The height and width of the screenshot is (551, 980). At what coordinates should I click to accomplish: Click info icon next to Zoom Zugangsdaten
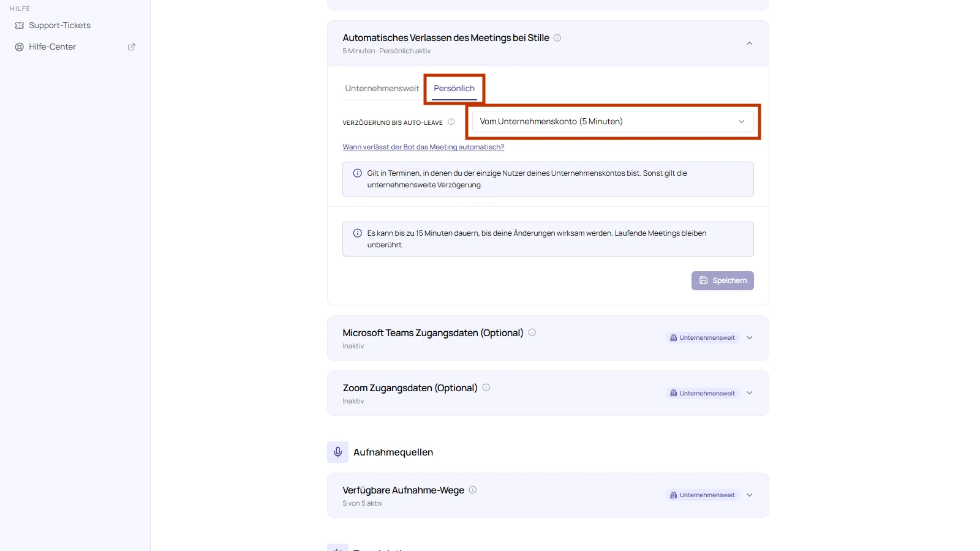pyautogui.click(x=486, y=388)
